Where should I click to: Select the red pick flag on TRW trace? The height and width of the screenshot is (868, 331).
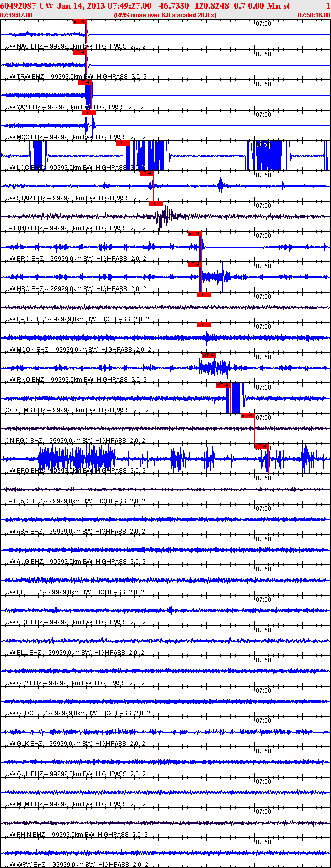[80, 52]
